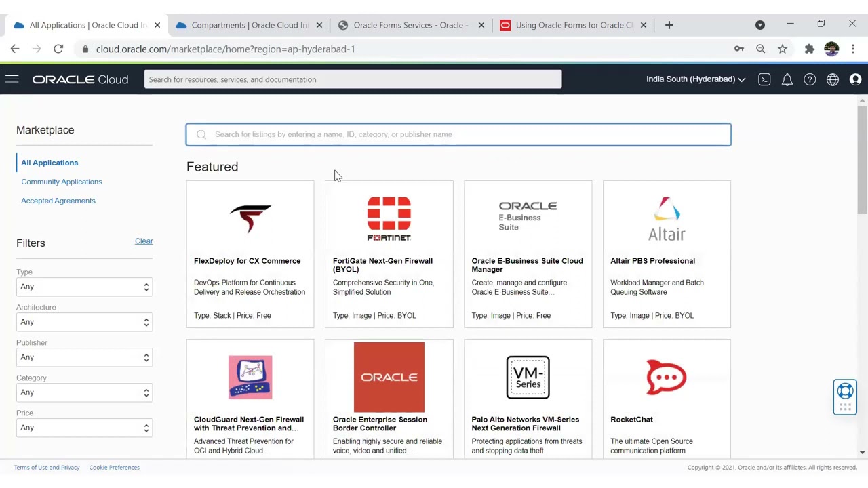Focus the marketplace listings search field

click(458, 134)
